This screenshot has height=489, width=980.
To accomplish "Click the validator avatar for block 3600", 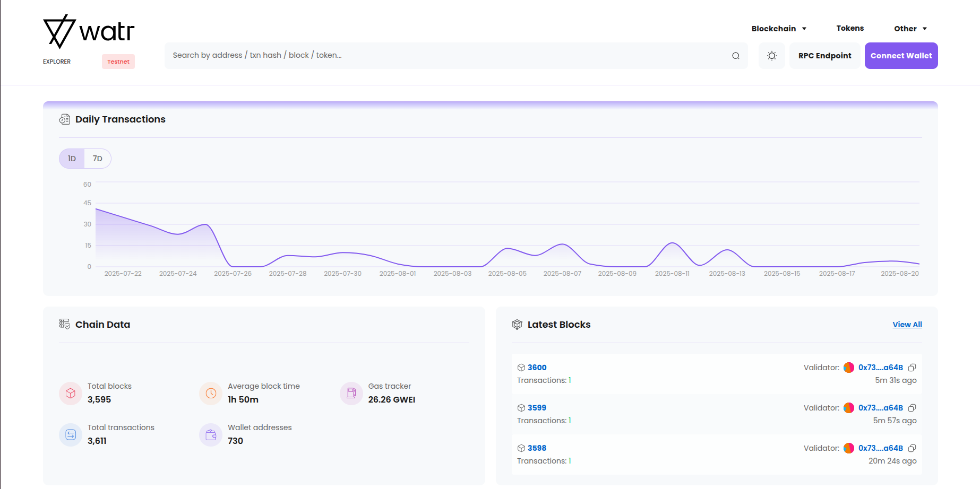I will (x=849, y=368).
